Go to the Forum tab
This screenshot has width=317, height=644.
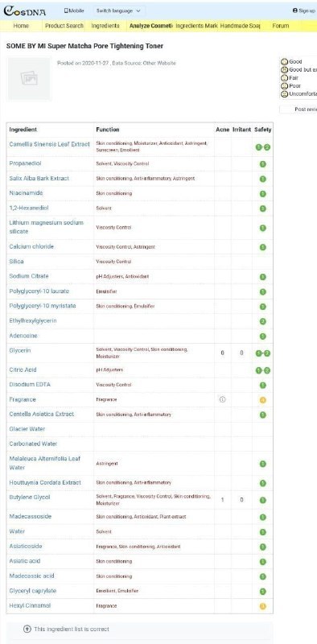point(281,26)
